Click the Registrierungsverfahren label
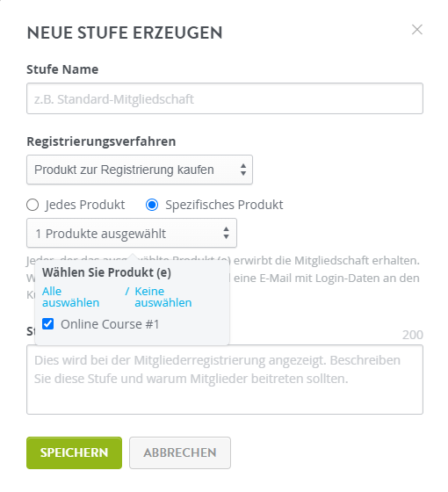The height and width of the screenshot is (492, 448). pyautogui.click(x=101, y=141)
